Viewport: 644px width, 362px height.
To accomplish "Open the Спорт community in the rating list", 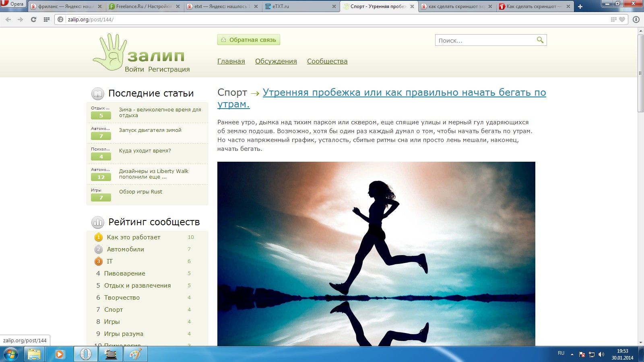I will (x=114, y=310).
